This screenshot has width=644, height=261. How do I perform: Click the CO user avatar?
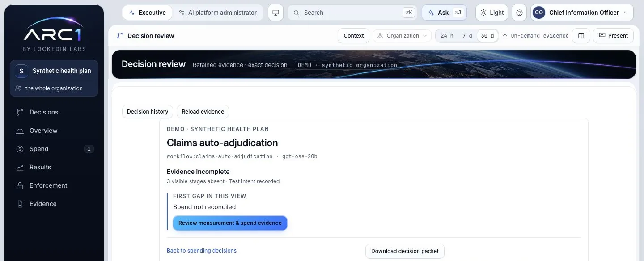pos(539,13)
